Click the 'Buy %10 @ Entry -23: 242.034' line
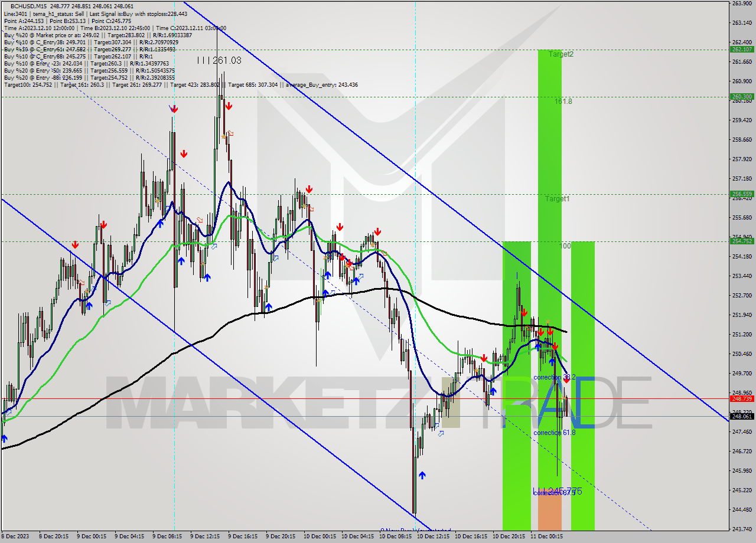 point(86,63)
